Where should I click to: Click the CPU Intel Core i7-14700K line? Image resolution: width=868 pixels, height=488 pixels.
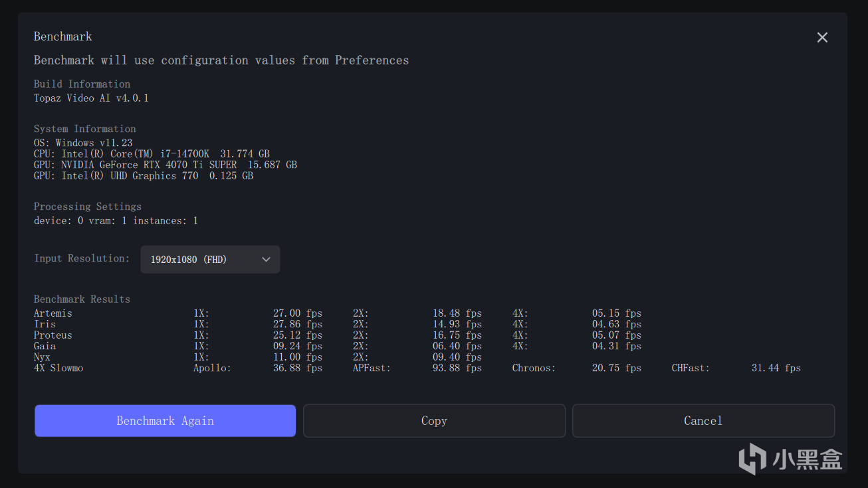152,154
